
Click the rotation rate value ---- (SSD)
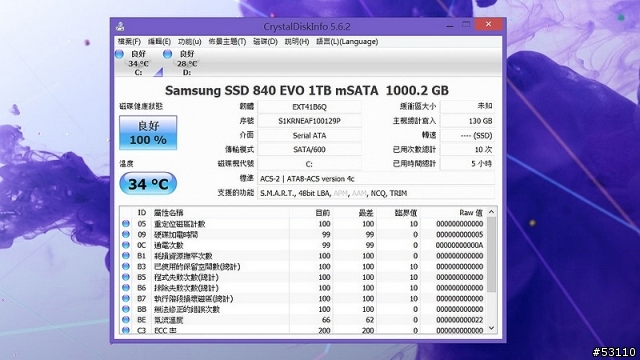tap(467, 136)
